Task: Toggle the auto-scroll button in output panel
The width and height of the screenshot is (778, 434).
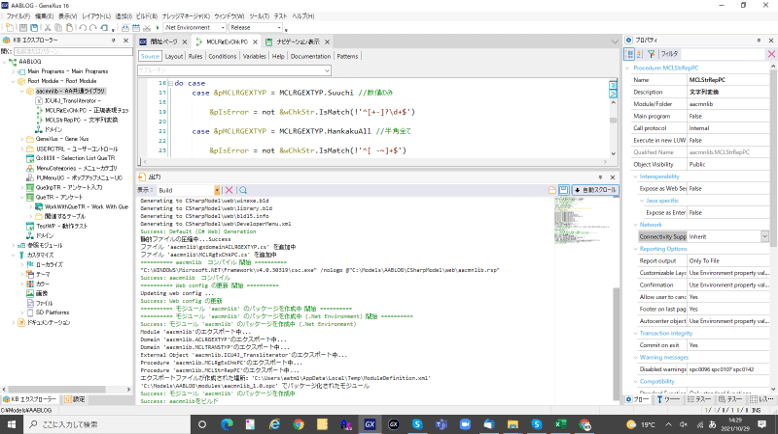Action: [x=595, y=190]
